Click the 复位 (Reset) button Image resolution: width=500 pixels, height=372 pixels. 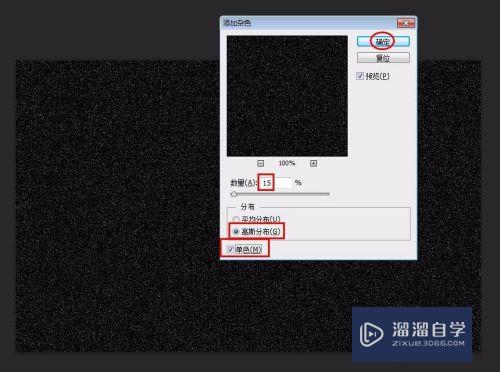pyautogui.click(x=383, y=58)
